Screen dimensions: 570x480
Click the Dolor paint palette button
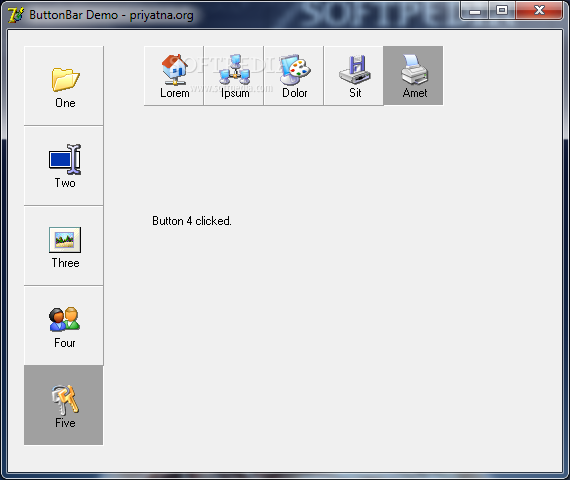tap(294, 76)
